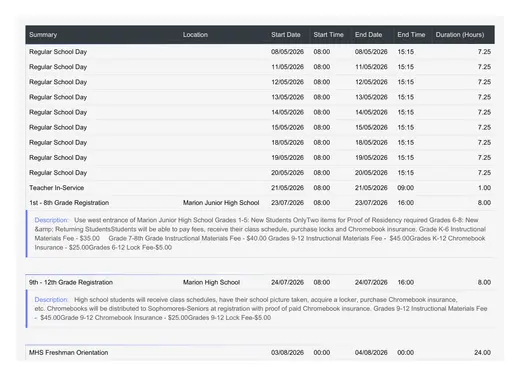The height and width of the screenshot is (368, 520).
Task: Click the Start Time column header
Action: (x=328, y=35)
